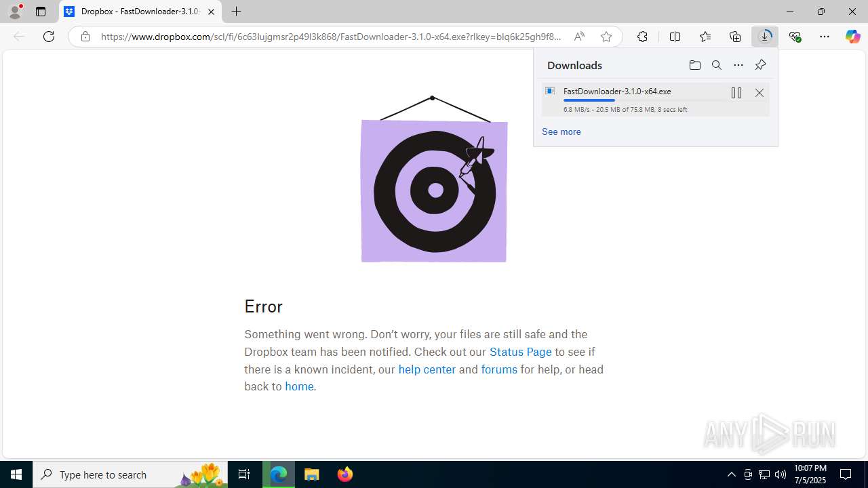
Task: Open the Collections icon
Action: [x=735, y=37]
